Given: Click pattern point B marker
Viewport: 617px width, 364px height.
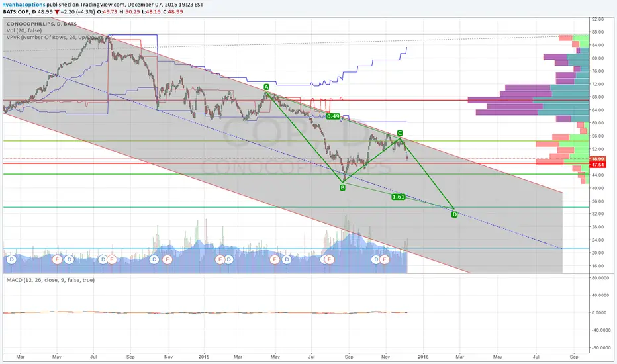Looking at the screenshot, I should click(343, 188).
